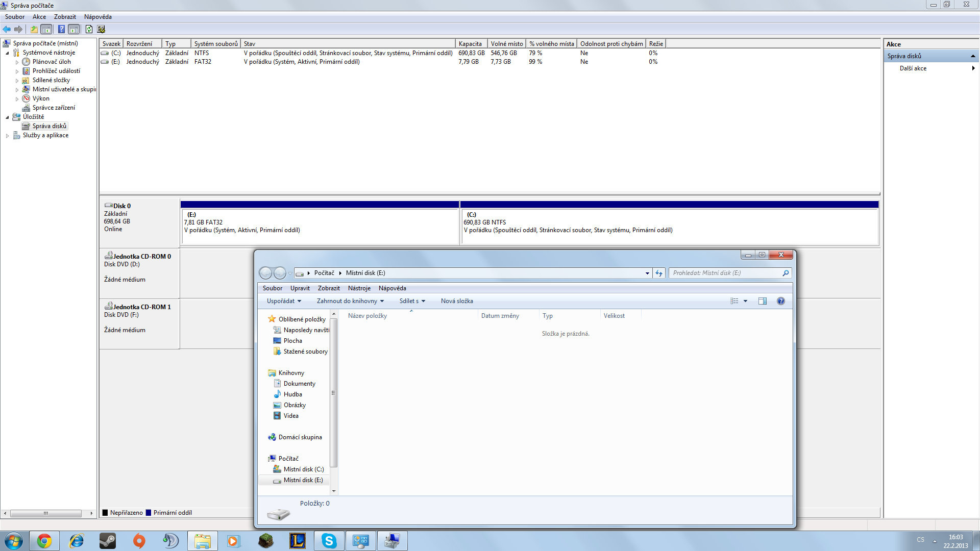Open the Nástroje menu in Explorer

359,288
